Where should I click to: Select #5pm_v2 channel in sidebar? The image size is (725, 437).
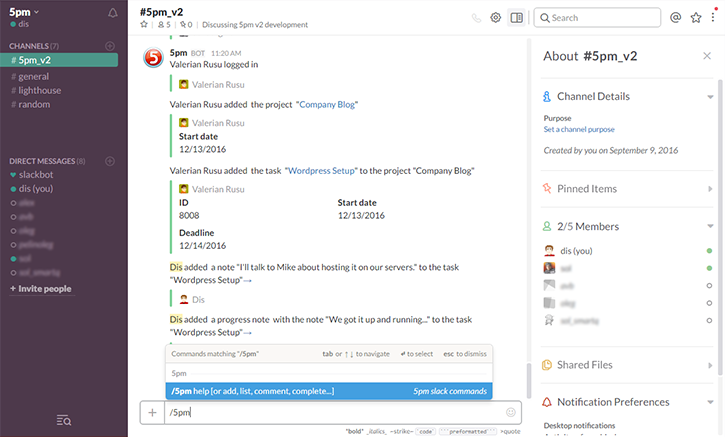59,60
